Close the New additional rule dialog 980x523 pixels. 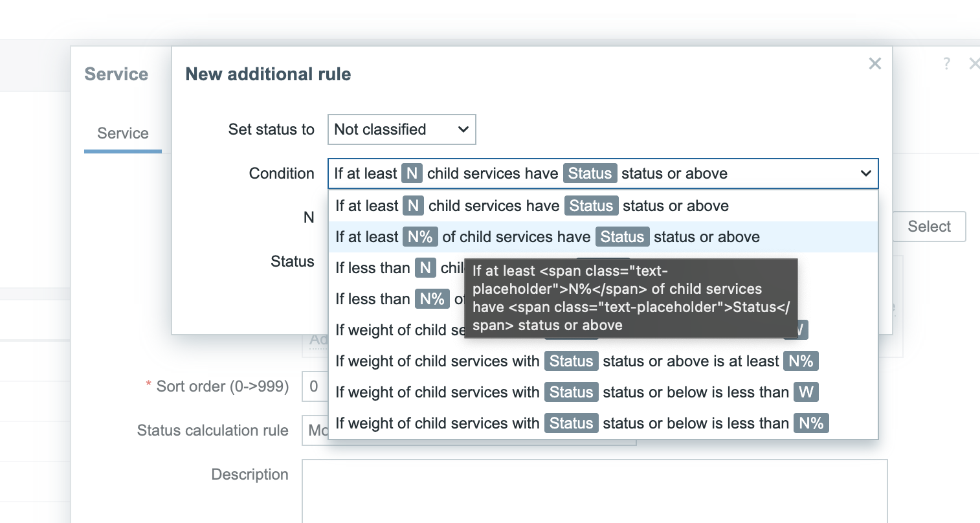(874, 63)
